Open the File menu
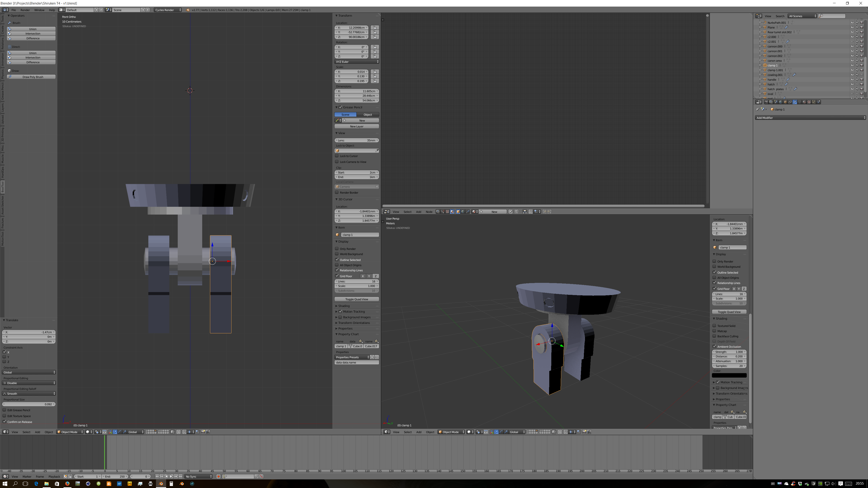 [x=14, y=10]
